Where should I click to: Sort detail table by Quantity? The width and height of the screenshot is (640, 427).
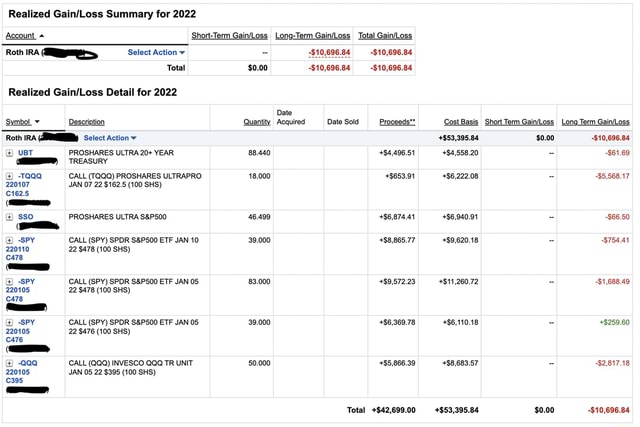pyautogui.click(x=257, y=122)
